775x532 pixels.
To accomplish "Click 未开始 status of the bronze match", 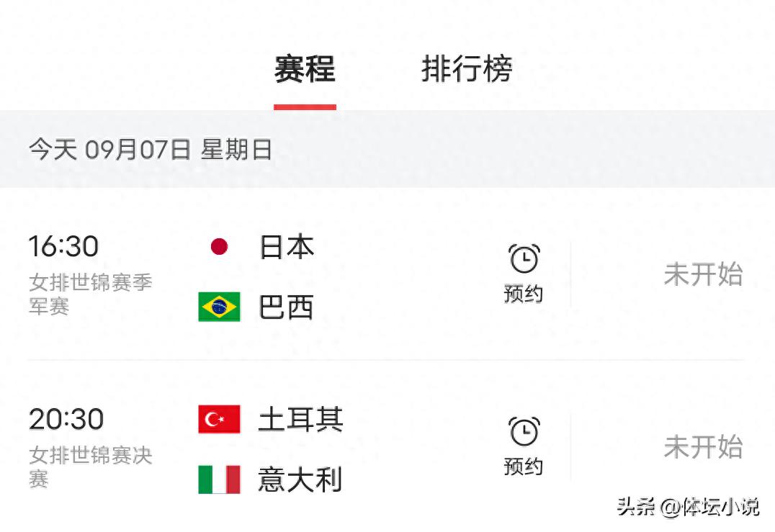I will coord(703,275).
